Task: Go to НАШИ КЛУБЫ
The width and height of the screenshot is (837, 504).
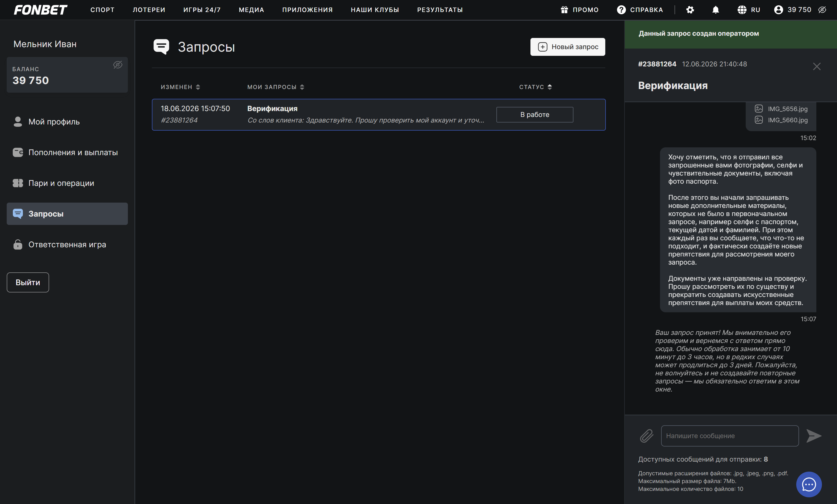Action: [375, 10]
